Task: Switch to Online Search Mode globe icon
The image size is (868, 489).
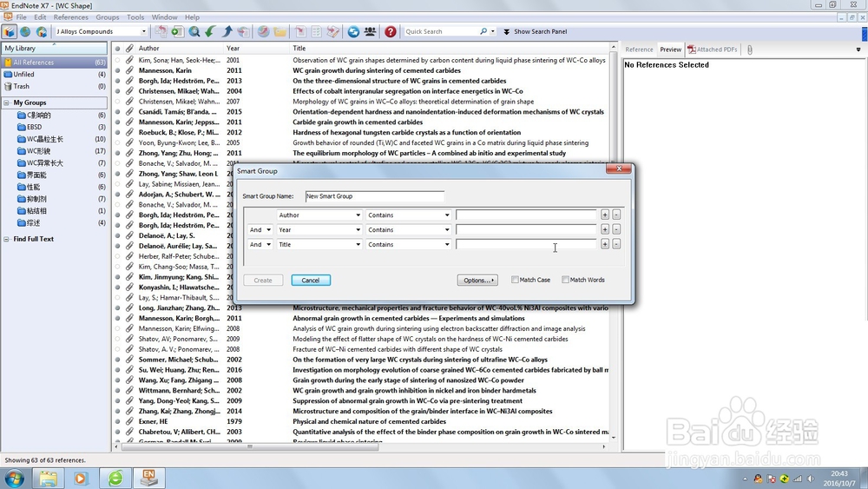Action: [25, 31]
